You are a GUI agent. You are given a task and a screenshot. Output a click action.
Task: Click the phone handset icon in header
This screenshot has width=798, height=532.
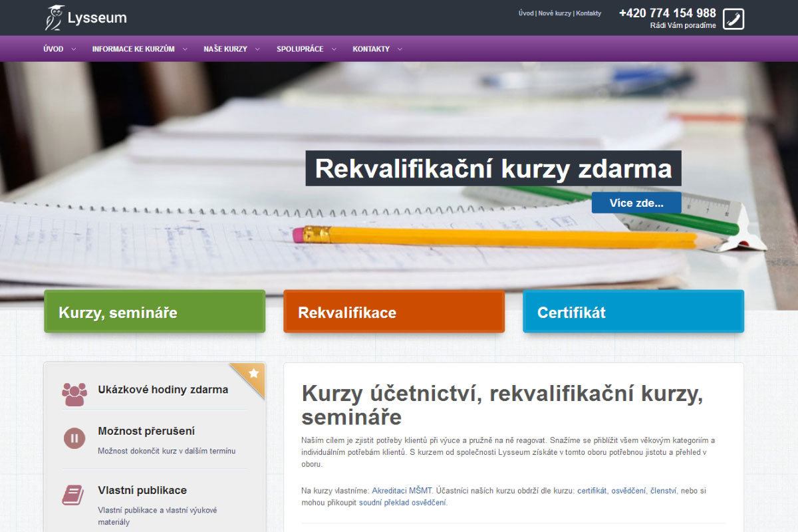coord(733,19)
